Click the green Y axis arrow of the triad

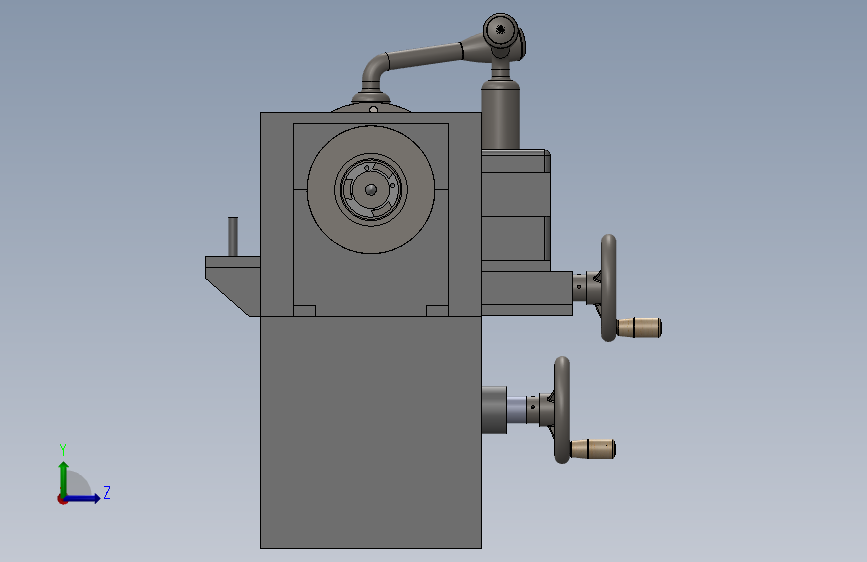coord(64,478)
